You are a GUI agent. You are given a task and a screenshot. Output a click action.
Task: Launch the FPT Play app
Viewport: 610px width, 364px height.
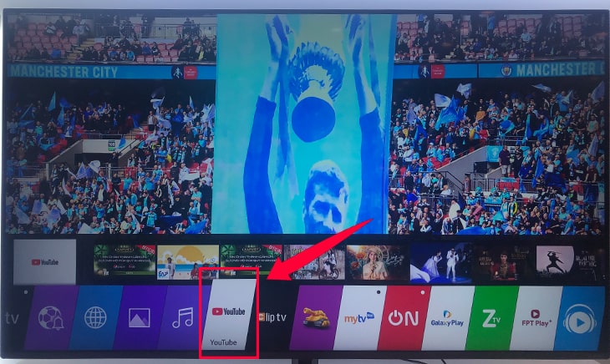(536, 318)
